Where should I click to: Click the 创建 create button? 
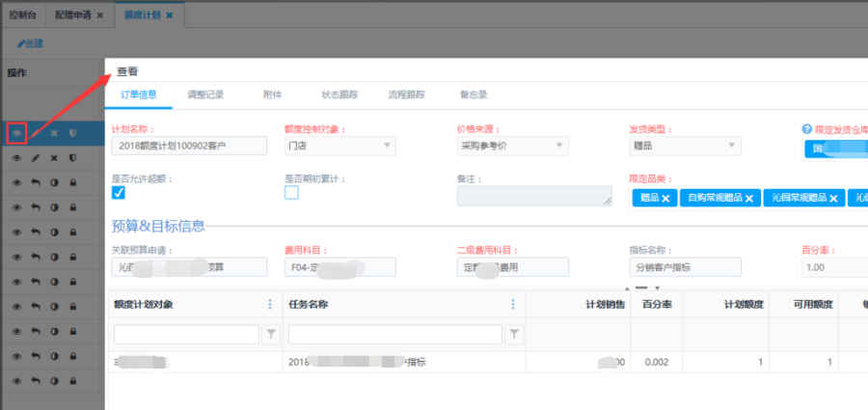[30, 43]
